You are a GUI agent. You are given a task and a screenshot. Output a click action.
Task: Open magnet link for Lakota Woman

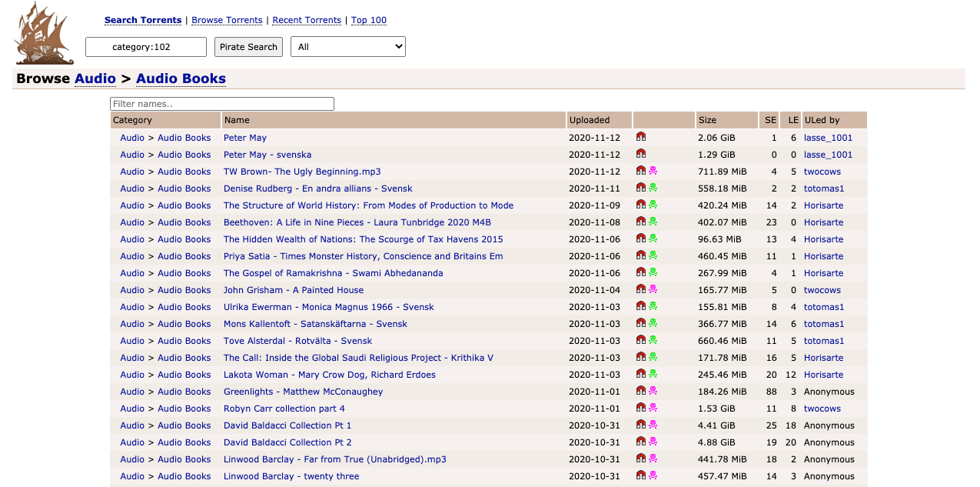(x=641, y=374)
